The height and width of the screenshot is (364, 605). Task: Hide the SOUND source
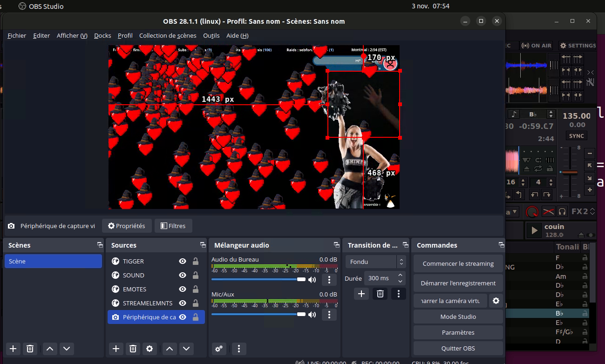tap(183, 275)
